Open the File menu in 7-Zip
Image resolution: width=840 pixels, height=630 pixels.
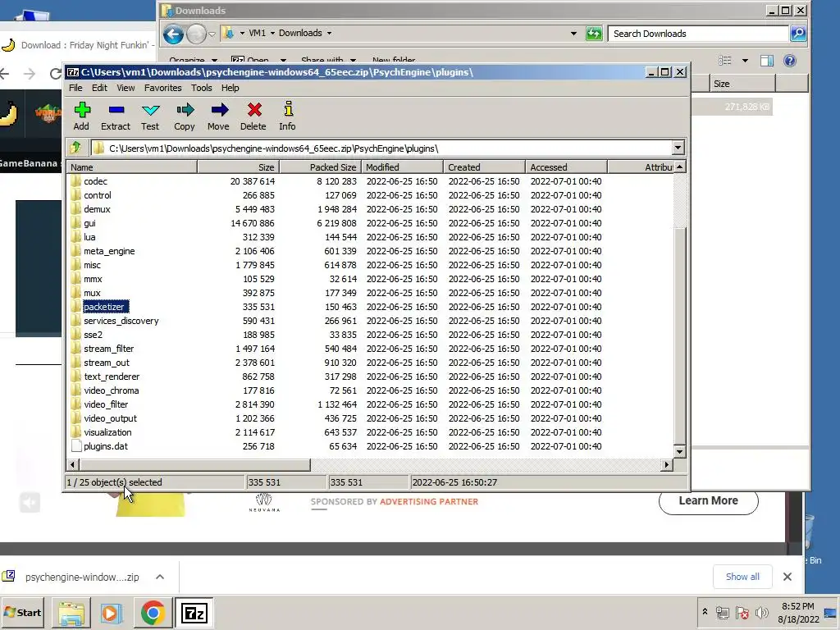coord(75,88)
